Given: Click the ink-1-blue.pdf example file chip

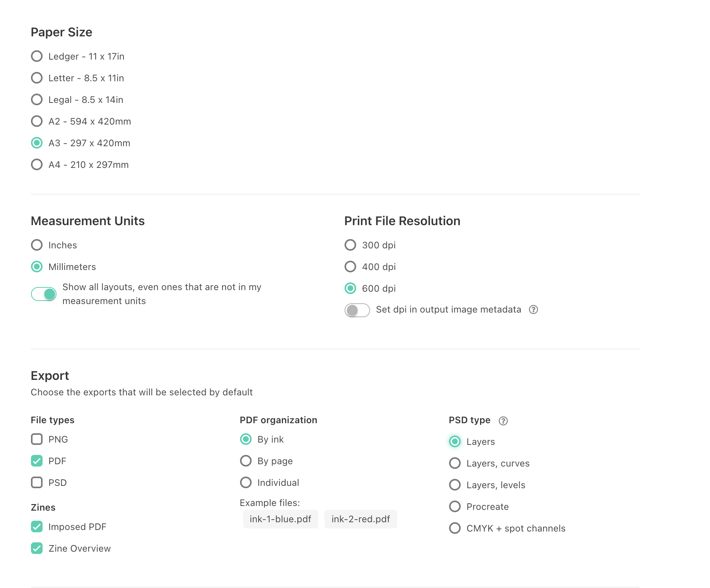Looking at the screenshot, I should click(281, 519).
